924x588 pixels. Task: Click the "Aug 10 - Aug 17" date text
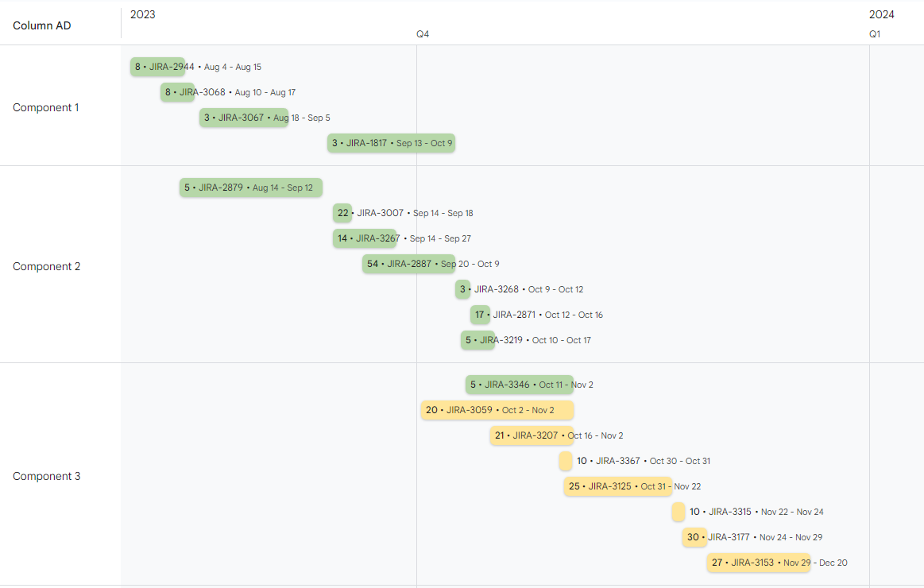[265, 92]
